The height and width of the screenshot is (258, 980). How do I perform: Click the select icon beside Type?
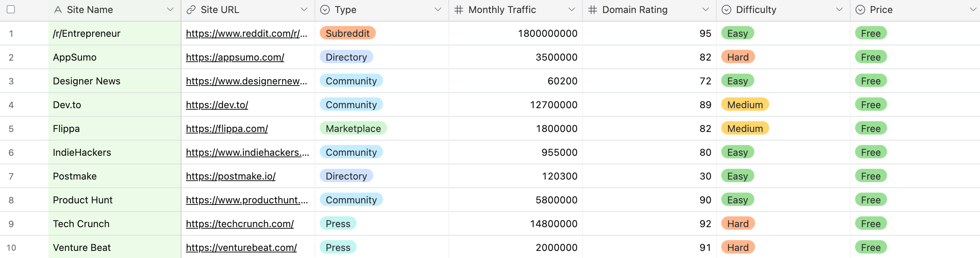[x=325, y=10]
